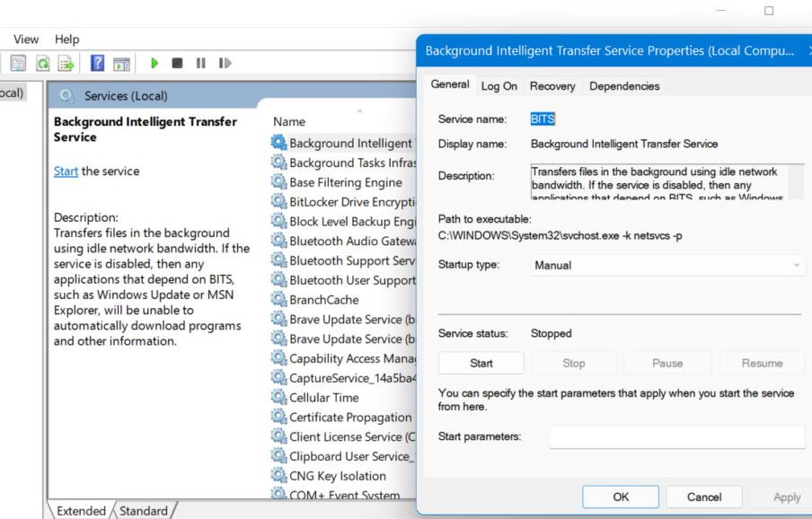Screen dimensions: 812x519
Task: Switch to the Log On tab
Action: click(499, 86)
